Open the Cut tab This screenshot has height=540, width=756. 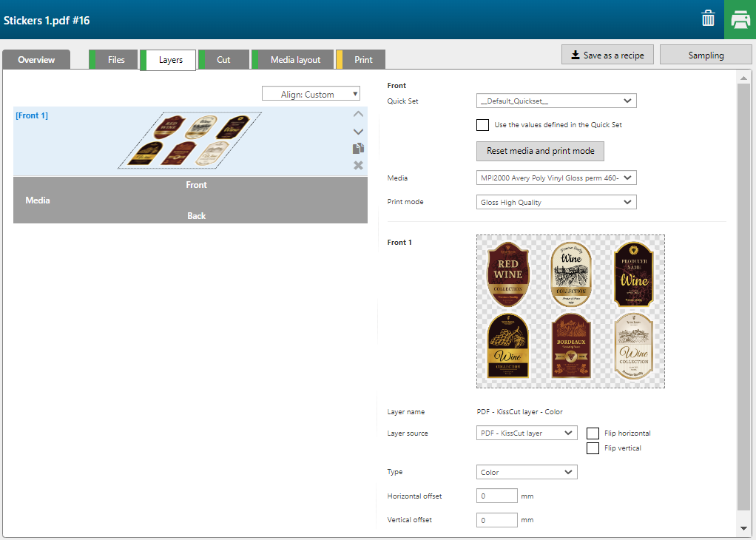(x=223, y=60)
